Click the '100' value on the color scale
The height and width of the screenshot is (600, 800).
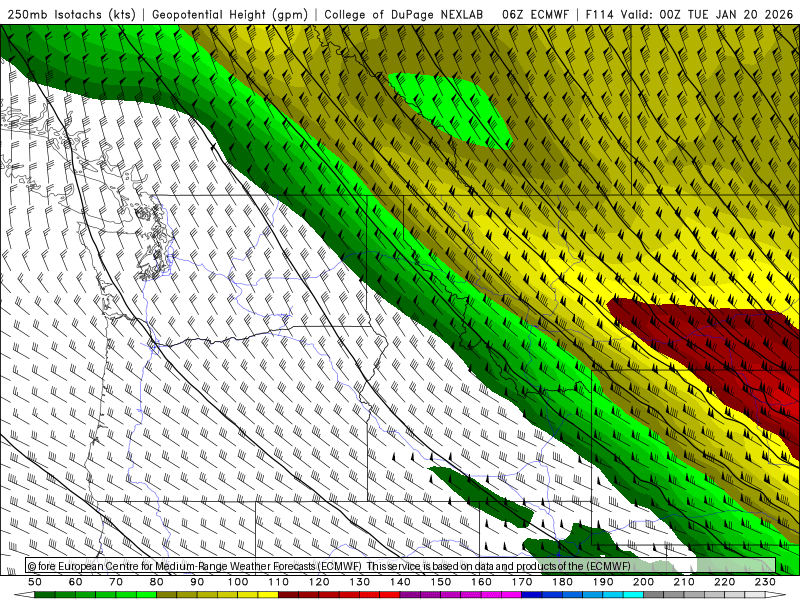point(238,582)
